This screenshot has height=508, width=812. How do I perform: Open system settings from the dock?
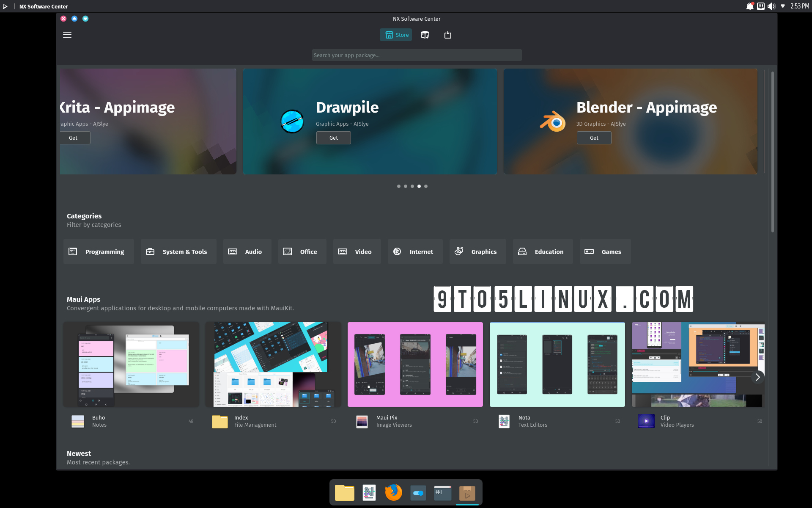418,492
